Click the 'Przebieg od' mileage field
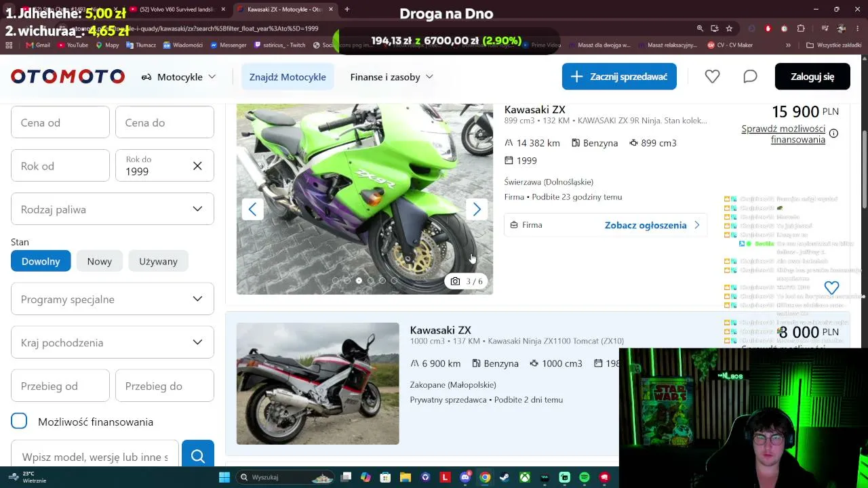 point(60,386)
